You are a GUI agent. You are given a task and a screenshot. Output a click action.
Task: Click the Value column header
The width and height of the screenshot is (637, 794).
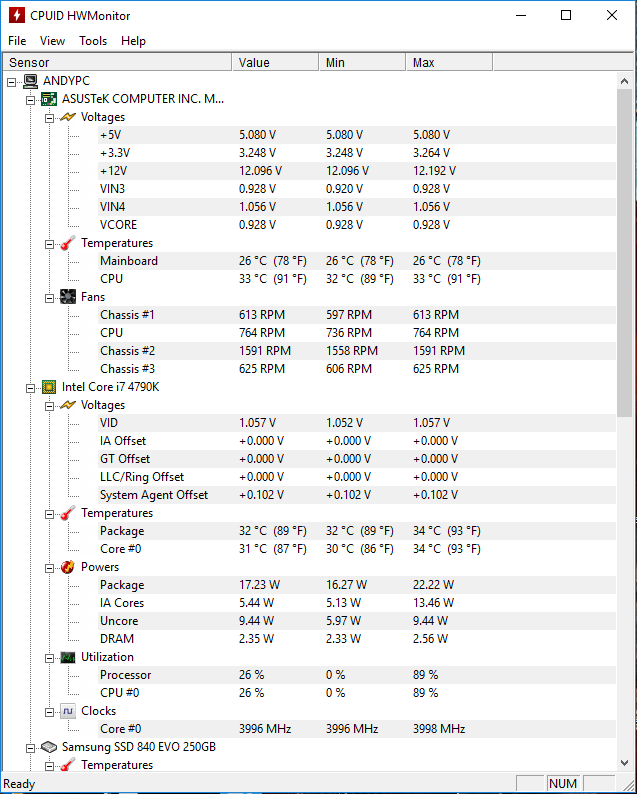click(275, 62)
